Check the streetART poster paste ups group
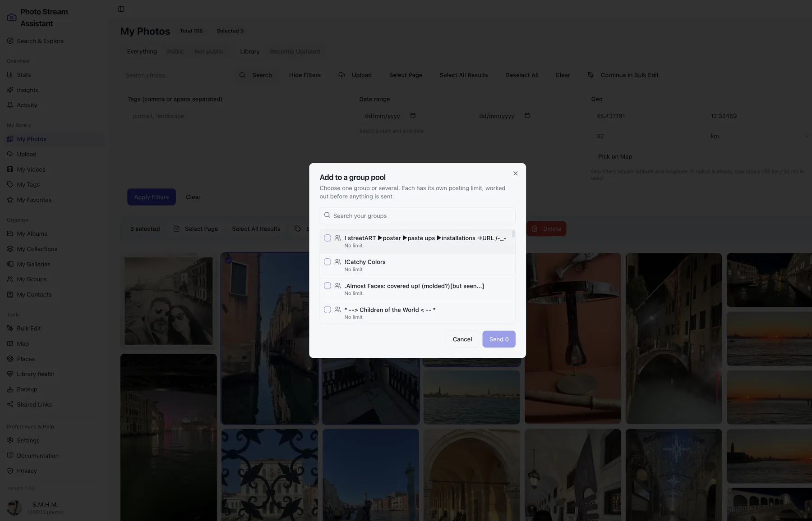 pos(328,238)
